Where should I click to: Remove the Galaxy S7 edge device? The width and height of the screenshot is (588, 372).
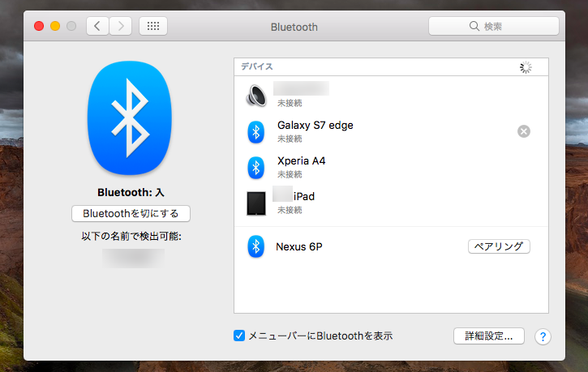(524, 131)
